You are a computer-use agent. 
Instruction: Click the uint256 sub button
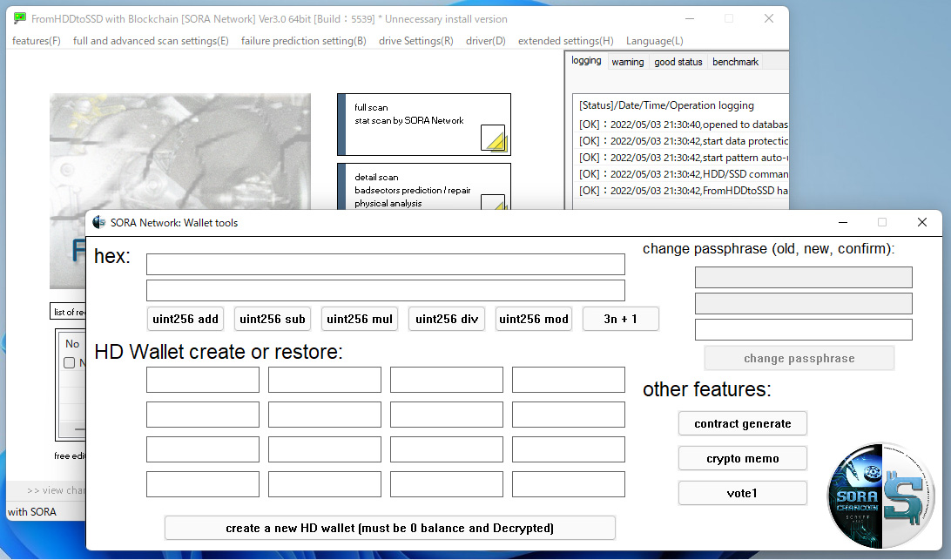tap(273, 319)
